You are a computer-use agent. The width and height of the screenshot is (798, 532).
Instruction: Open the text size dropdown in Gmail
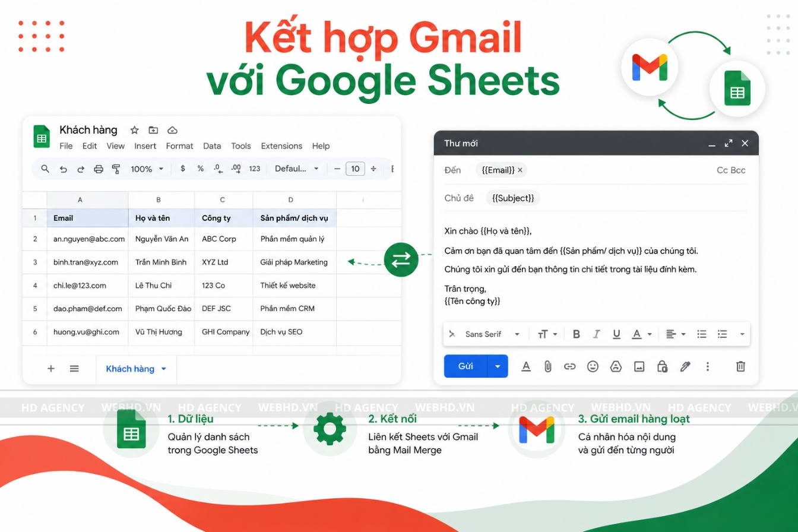(x=547, y=334)
